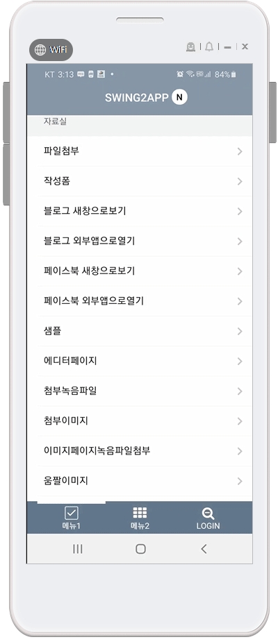Screen dimensions: 278x644
Task: Click the N badge beside SWING2APP
Action: (180, 97)
